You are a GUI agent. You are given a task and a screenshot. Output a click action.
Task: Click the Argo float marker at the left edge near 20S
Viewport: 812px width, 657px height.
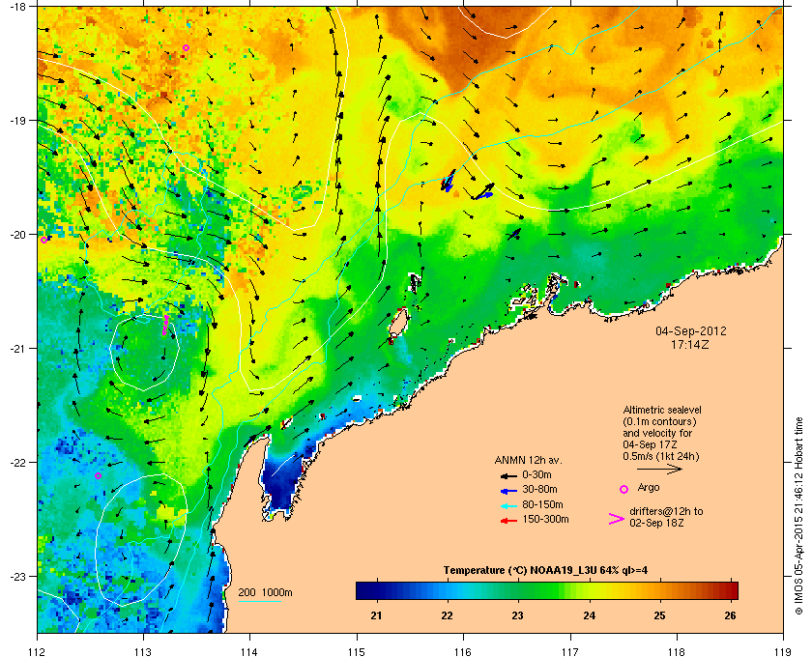pos(43,240)
